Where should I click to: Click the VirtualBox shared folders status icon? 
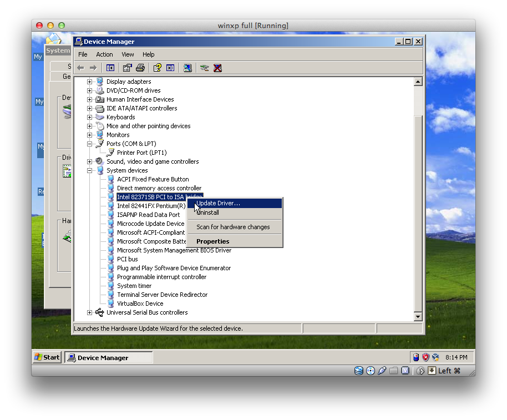[x=393, y=371]
